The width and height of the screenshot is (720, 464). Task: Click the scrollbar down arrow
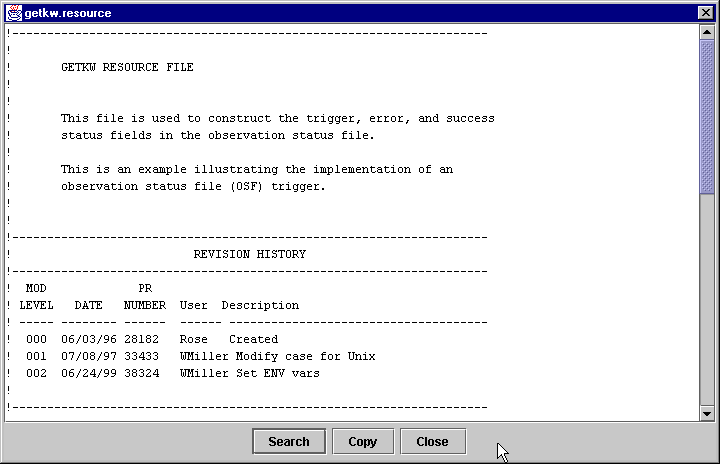coord(707,413)
